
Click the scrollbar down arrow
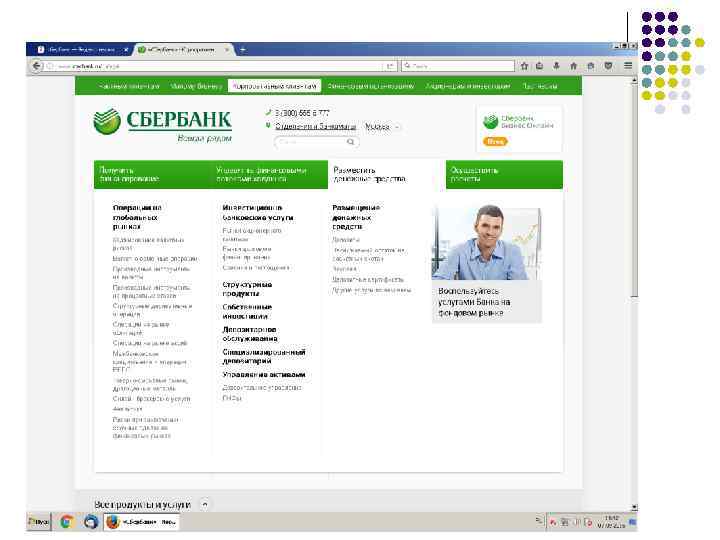coord(634,507)
